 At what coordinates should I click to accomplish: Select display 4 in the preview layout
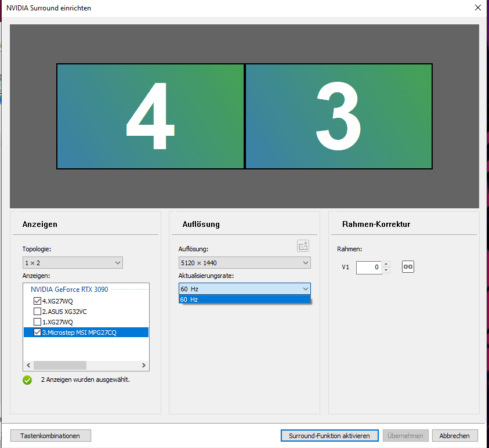point(150,116)
